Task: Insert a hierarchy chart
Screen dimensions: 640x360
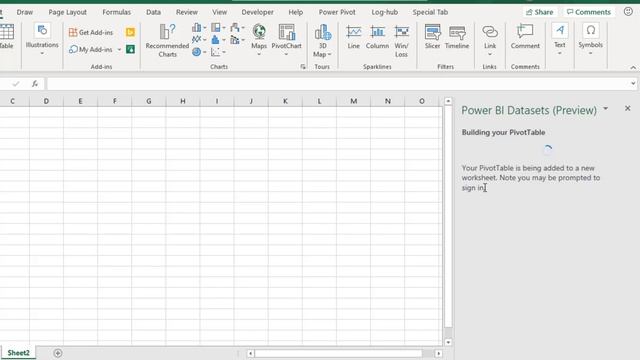Action: tap(218, 27)
